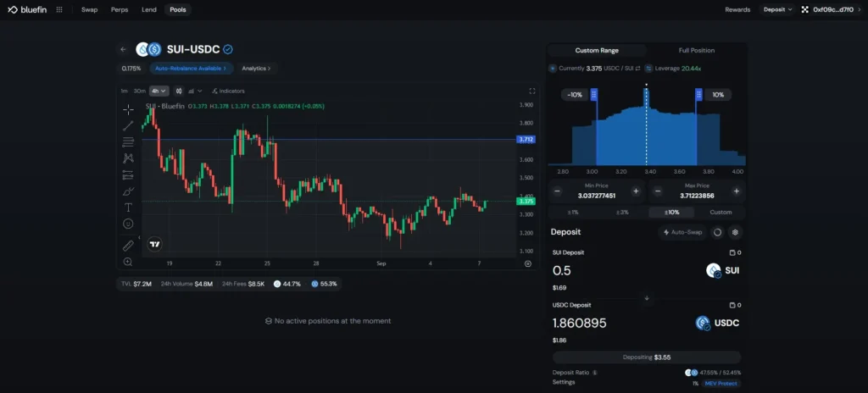
Task: Click the Deposit Ratio info icon
Action: (595, 373)
